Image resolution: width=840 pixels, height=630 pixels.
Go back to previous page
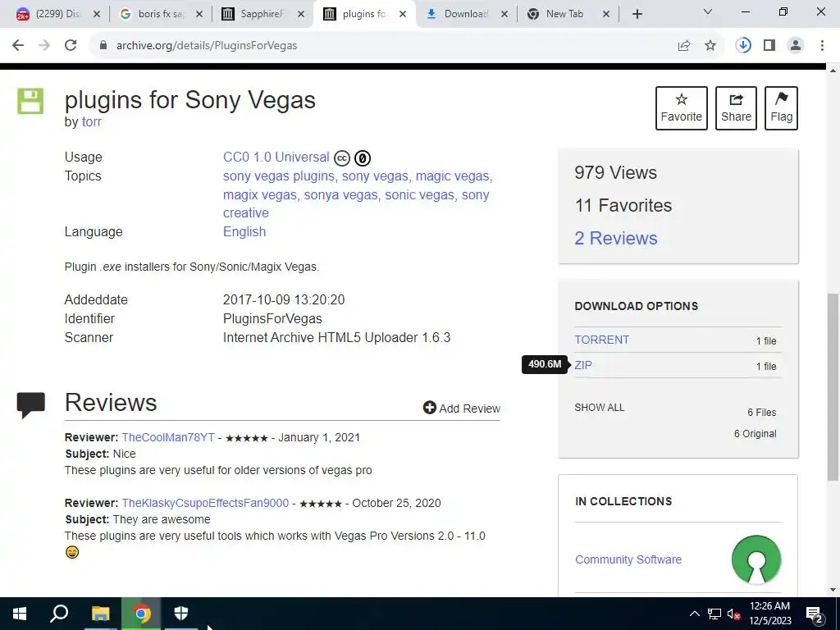click(x=18, y=46)
